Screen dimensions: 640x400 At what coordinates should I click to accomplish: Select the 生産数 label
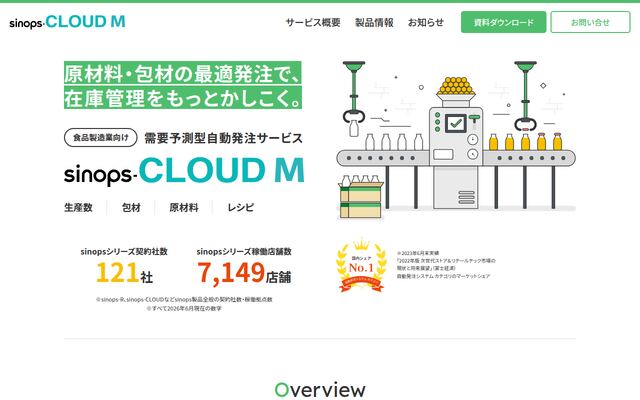click(x=78, y=207)
